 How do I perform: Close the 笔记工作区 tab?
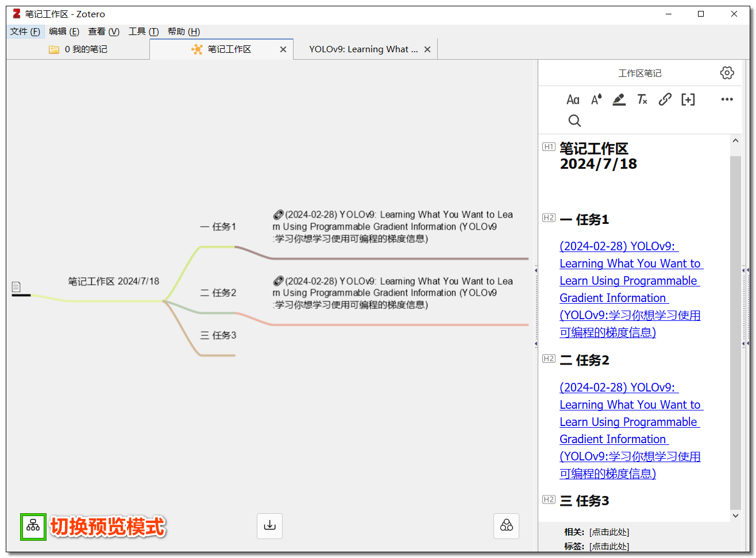(x=283, y=49)
